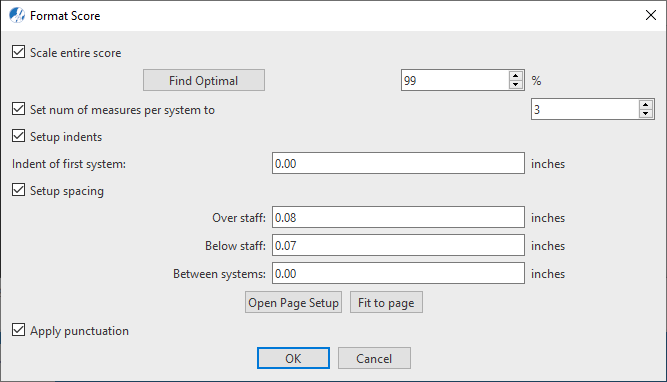667x382 pixels.
Task: Click the Find Optimal button
Action: coord(204,80)
